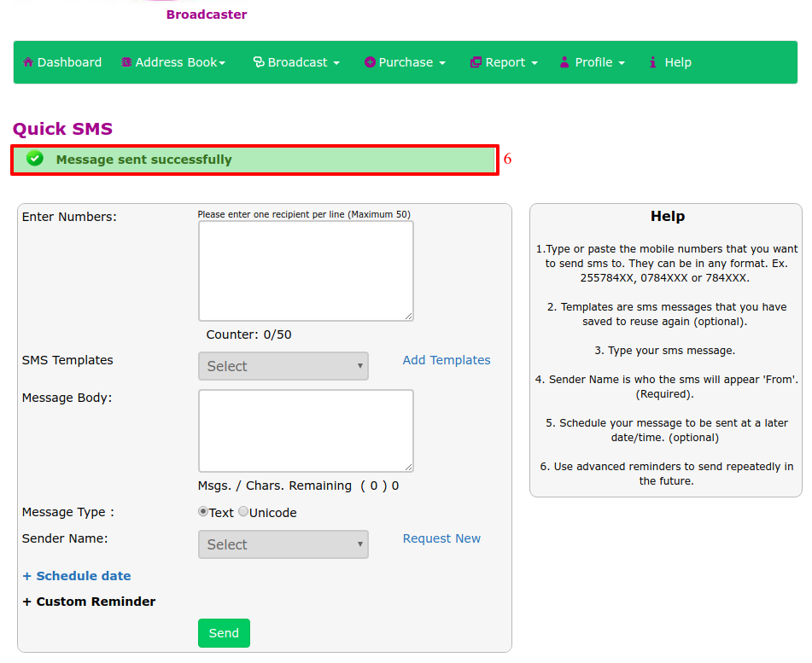The width and height of the screenshot is (812, 663).
Task: Select the Unicode message type
Action: tap(242, 511)
